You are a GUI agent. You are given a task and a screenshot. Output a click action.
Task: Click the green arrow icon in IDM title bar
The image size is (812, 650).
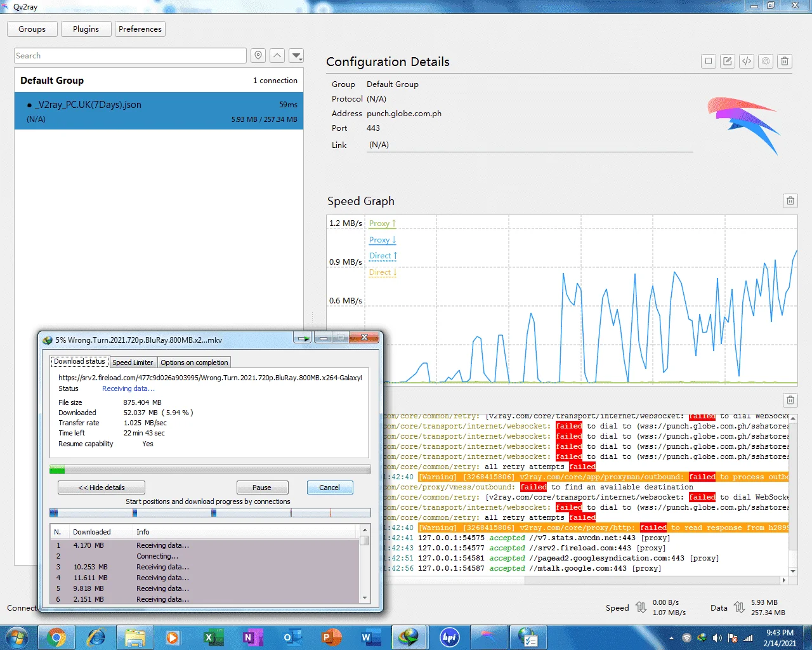coord(304,338)
